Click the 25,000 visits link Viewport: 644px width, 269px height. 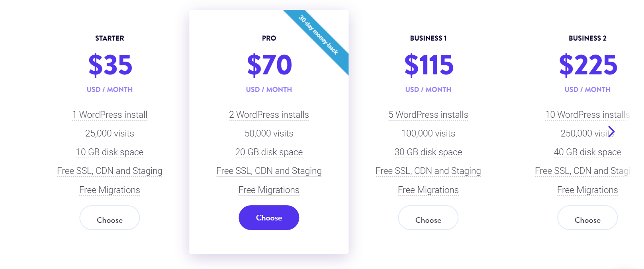pos(110,133)
